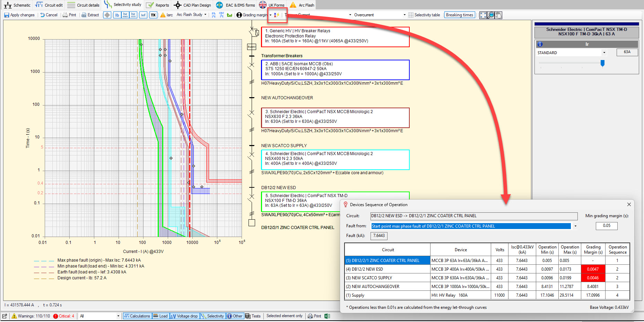Toggle the Ib design current curve

tap(117, 15)
